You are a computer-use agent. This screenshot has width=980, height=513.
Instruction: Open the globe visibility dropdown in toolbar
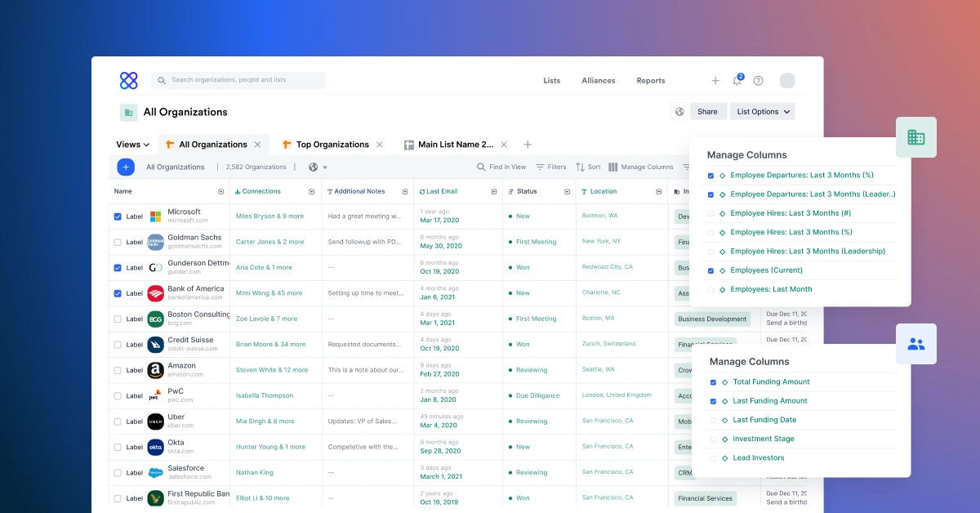(318, 167)
